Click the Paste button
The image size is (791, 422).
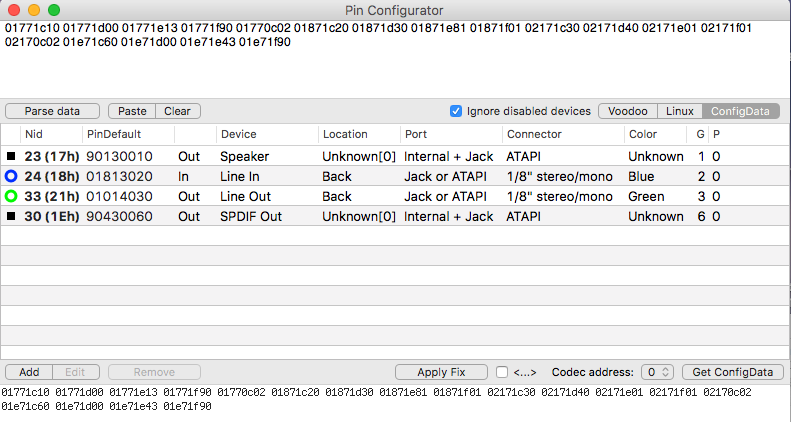[132, 111]
